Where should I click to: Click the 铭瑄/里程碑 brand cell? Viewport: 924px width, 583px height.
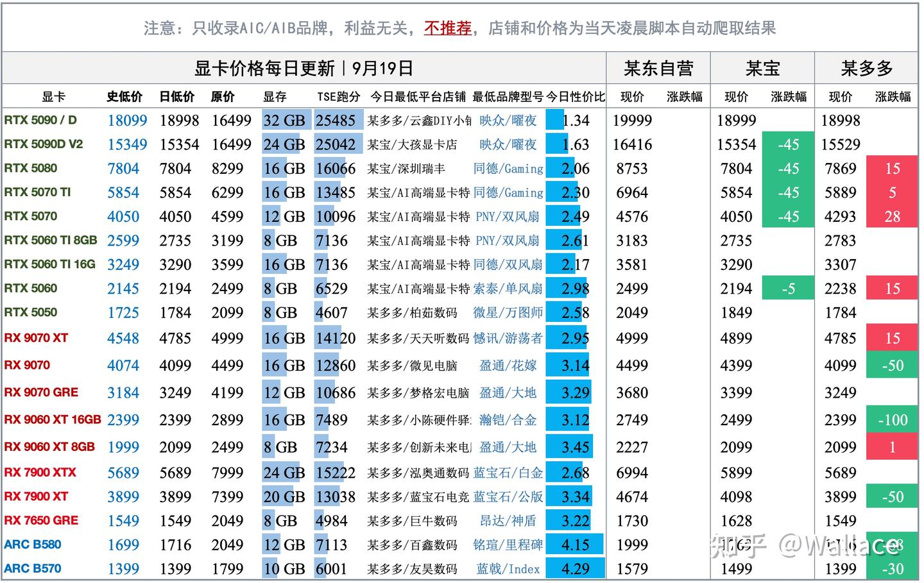point(508,545)
